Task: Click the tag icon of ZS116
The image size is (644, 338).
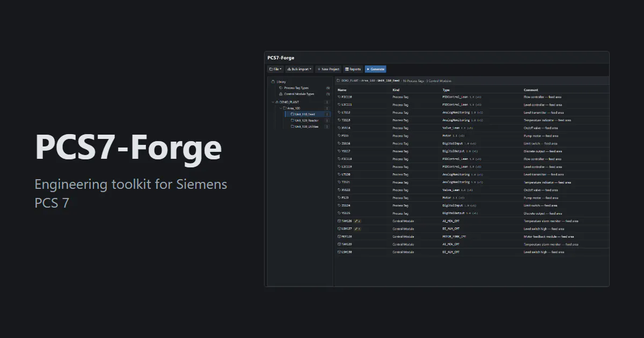Action: click(x=339, y=143)
